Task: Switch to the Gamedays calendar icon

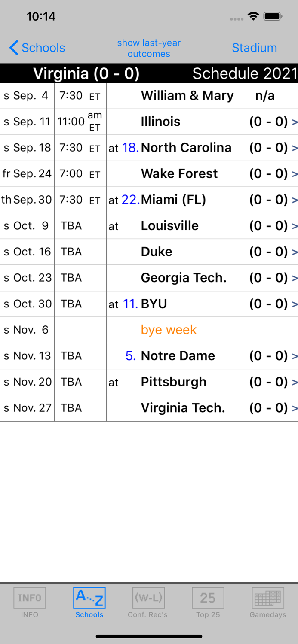Action: [267, 598]
